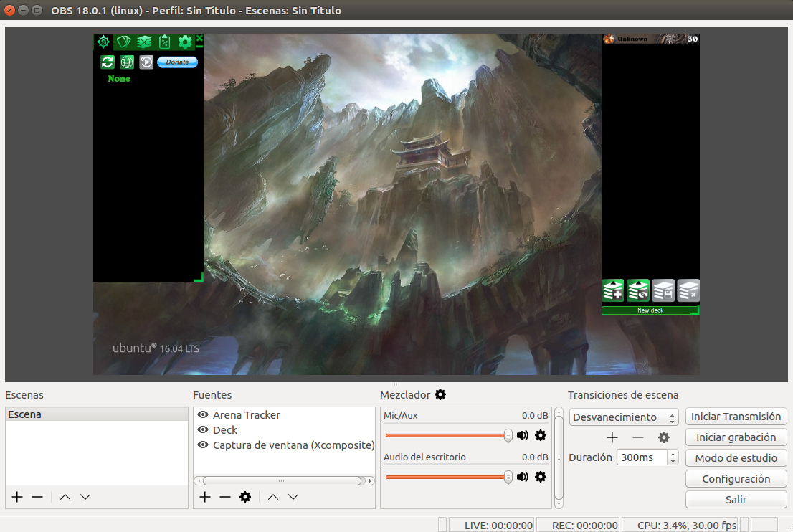Image resolution: width=793 pixels, height=532 pixels.
Task: Click the Fuentes horizontal scrollbar
Action: click(x=284, y=480)
